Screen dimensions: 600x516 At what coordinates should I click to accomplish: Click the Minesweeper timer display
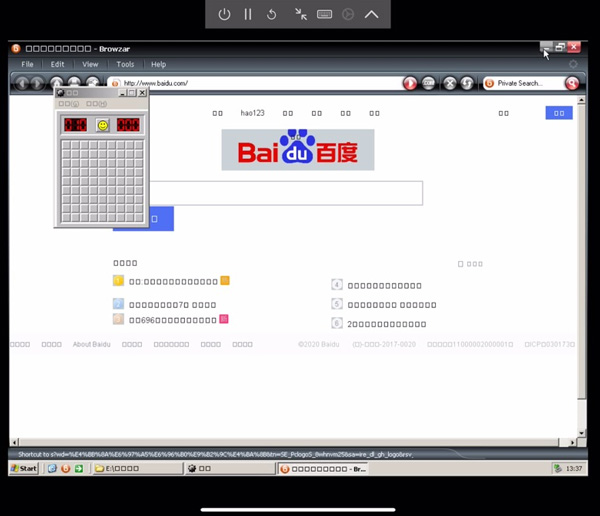point(128,125)
